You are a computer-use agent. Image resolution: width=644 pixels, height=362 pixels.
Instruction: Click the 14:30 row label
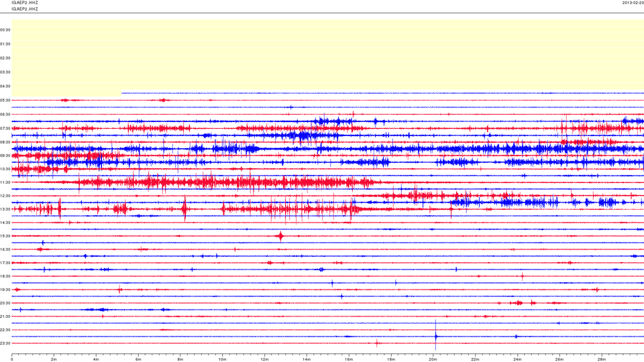pos(5,223)
